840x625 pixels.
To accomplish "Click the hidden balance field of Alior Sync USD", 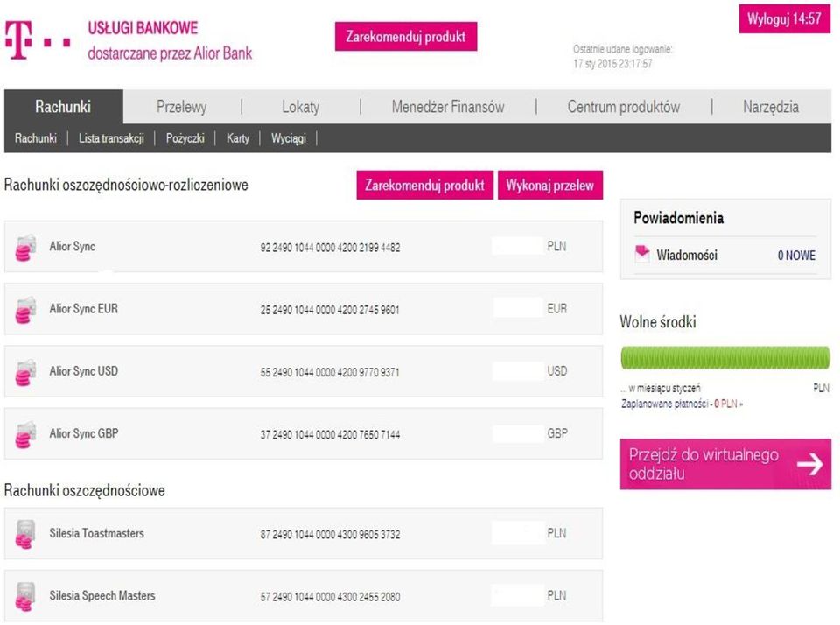I will pyautogui.click(x=517, y=371).
